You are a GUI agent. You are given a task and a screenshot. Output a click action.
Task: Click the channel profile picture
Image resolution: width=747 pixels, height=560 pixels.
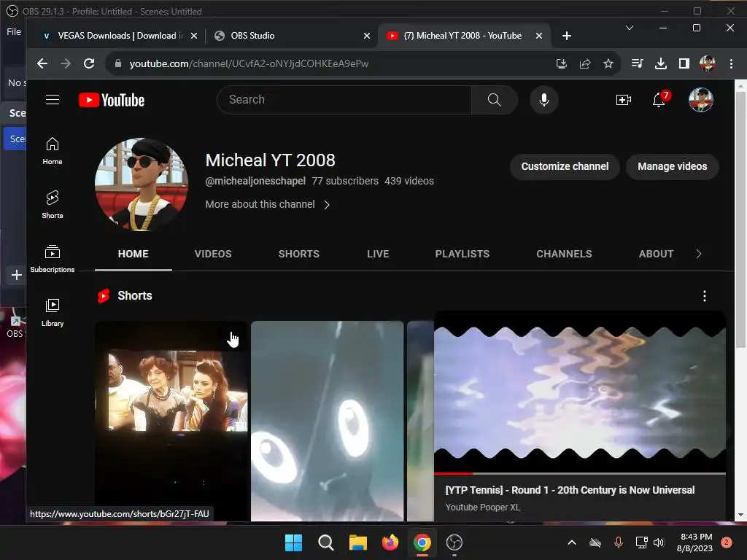point(142,184)
